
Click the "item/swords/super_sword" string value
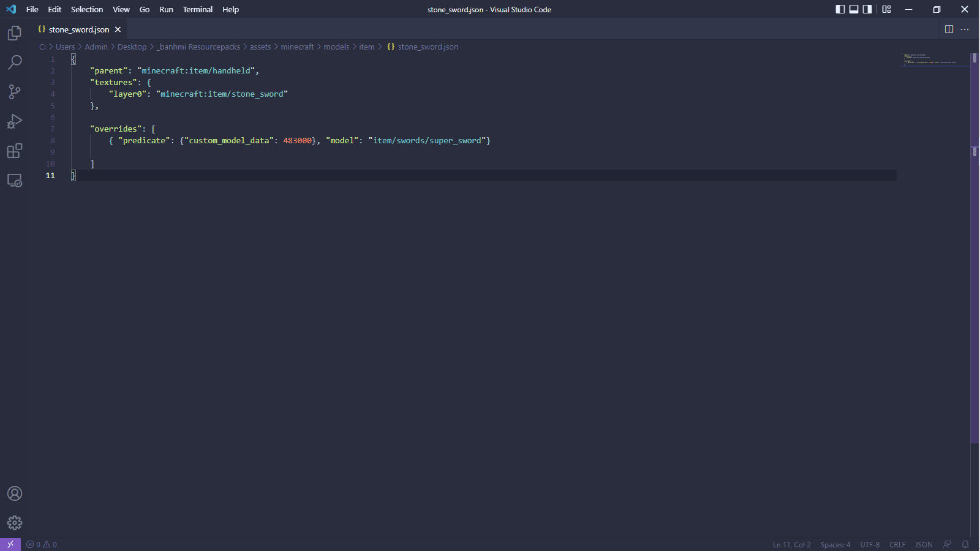[427, 141]
